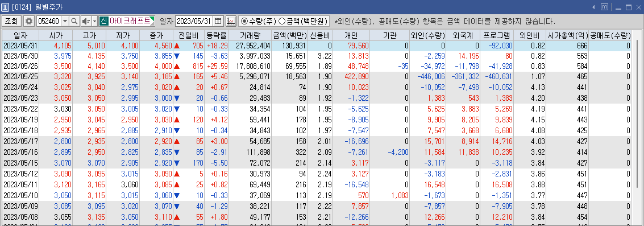Screen dimensions: 644x226
Task: Click the -4,200 institution cell
Action: tap(390, 152)
